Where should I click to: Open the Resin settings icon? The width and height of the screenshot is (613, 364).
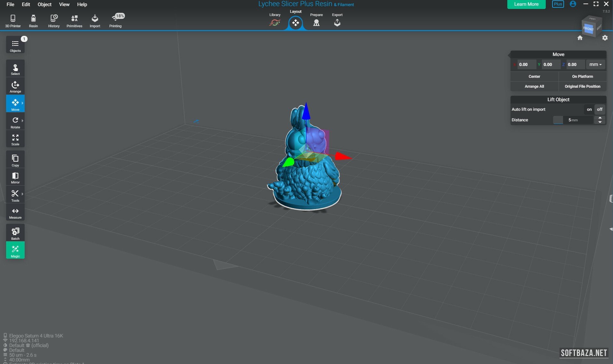click(x=33, y=21)
